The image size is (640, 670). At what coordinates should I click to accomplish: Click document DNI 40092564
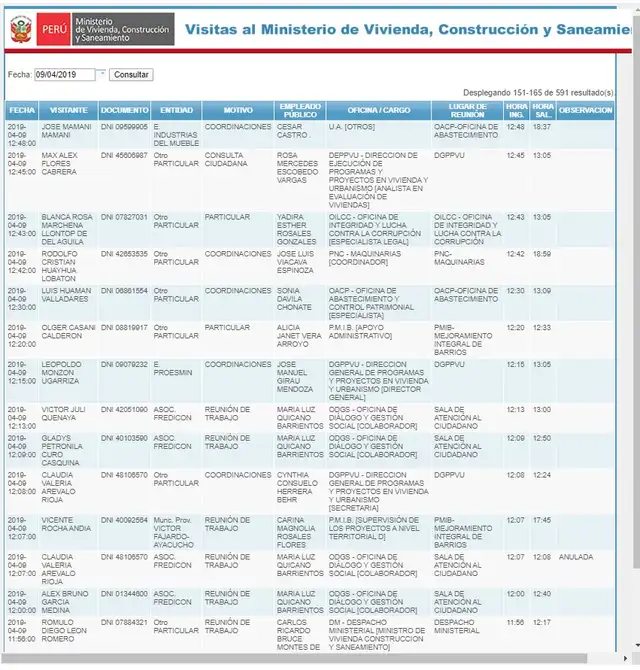coord(124,520)
